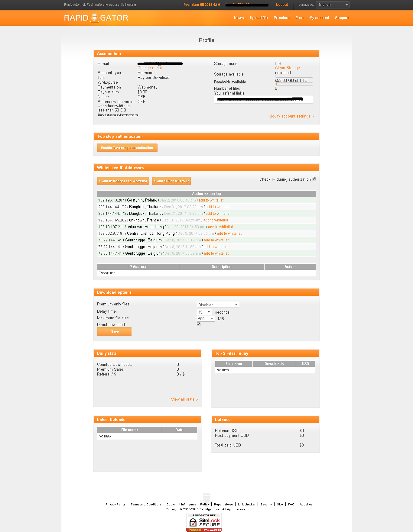Go to Upload file page
Viewport: 413px width, 532px height.
pos(259,18)
